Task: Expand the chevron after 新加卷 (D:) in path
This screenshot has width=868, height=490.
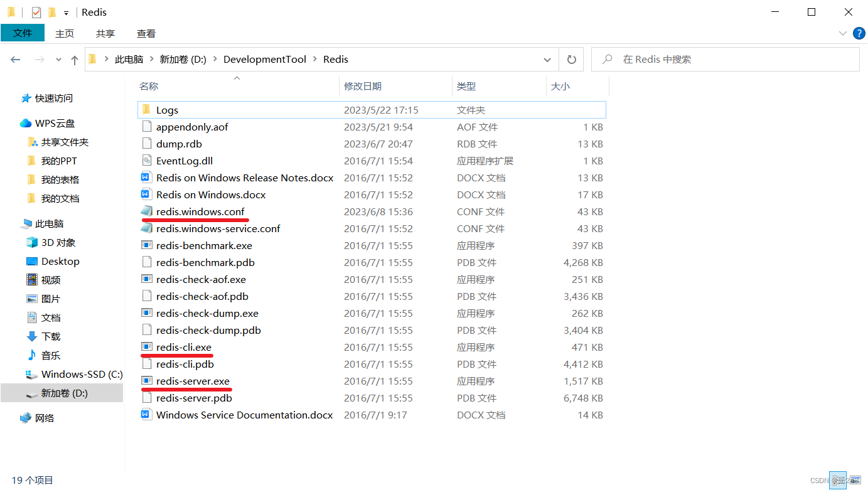Action: coord(215,60)
